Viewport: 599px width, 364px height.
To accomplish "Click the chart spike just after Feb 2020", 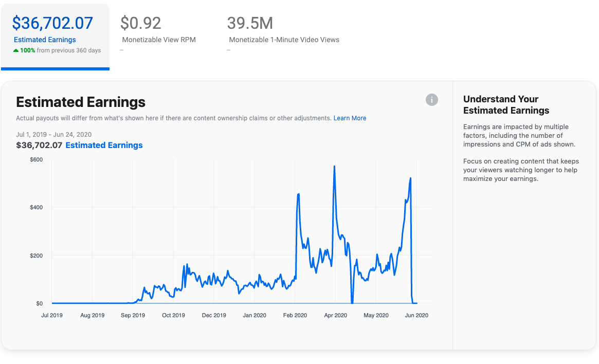I will click(x=298, y=194).
